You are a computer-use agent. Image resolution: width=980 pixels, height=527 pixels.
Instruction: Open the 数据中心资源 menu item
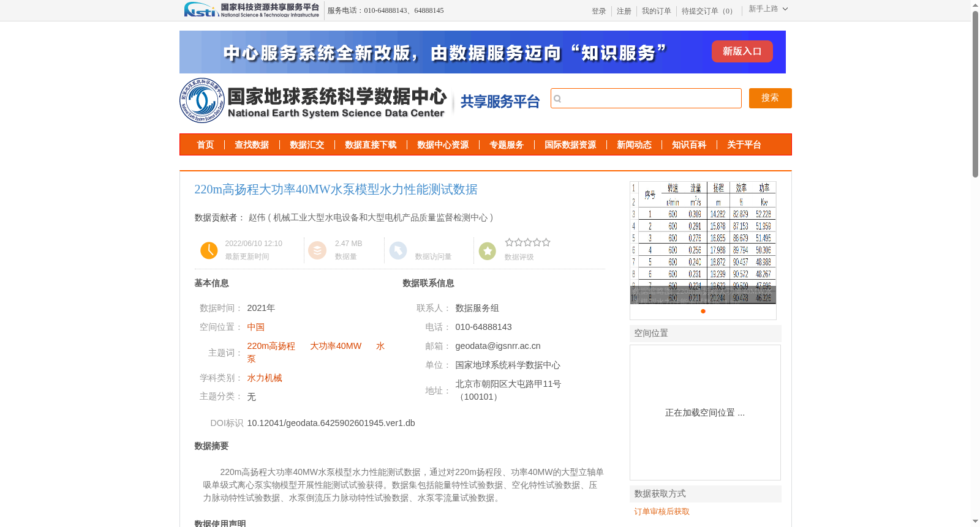[x=443, y=145]
